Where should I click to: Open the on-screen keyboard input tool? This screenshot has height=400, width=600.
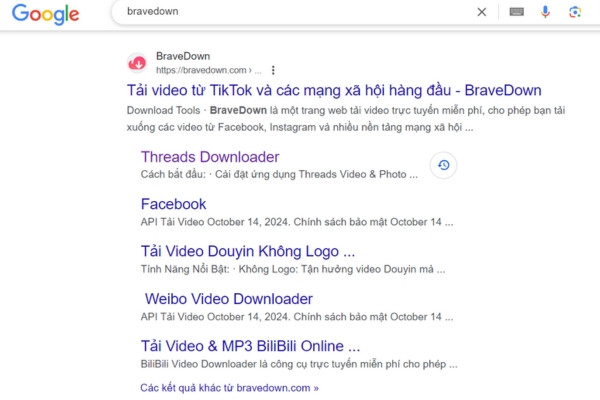tap(517, 12)
